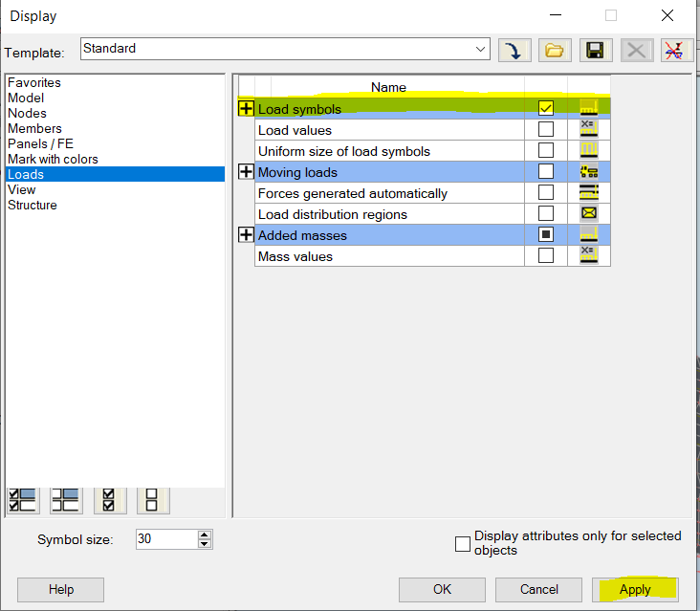Click the two empty boxes icon
700x611 pixels.
153,500
